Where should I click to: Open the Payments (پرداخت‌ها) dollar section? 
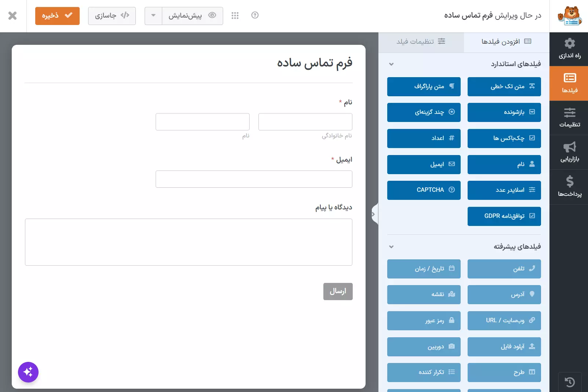[569, 187]
